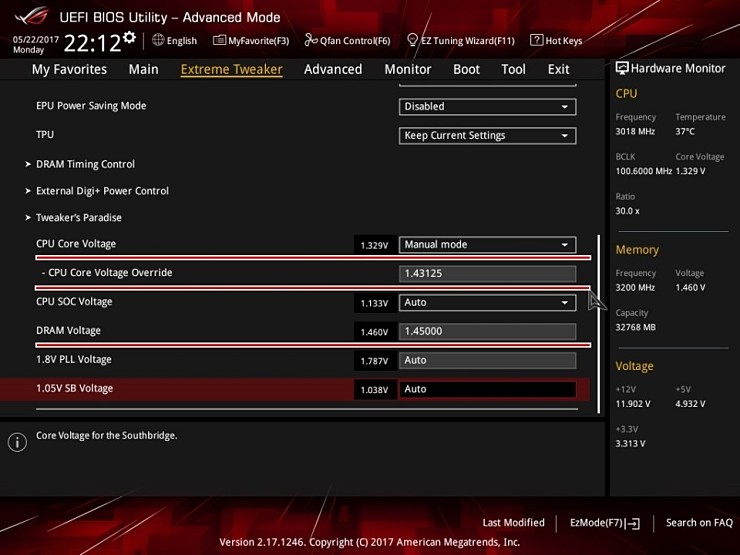This screenshot has width=740, height=555.
Task: Open the Boot tab
Action: click(x=466, y=69)
